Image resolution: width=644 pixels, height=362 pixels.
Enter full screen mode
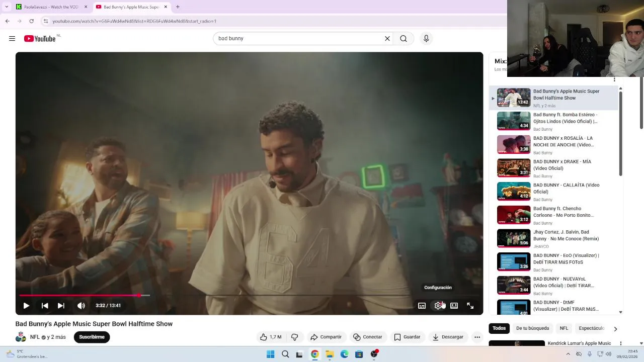[x=470, y=306]
